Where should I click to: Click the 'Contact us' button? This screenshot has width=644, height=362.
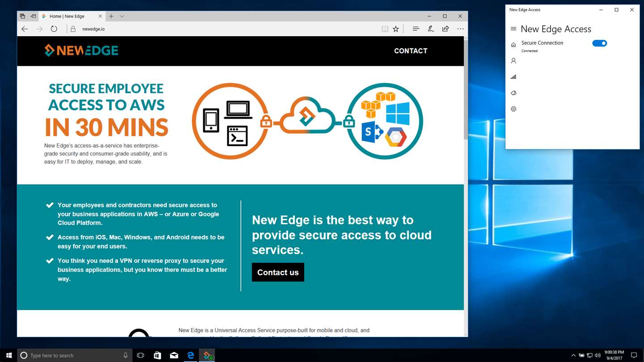(278, 272)
